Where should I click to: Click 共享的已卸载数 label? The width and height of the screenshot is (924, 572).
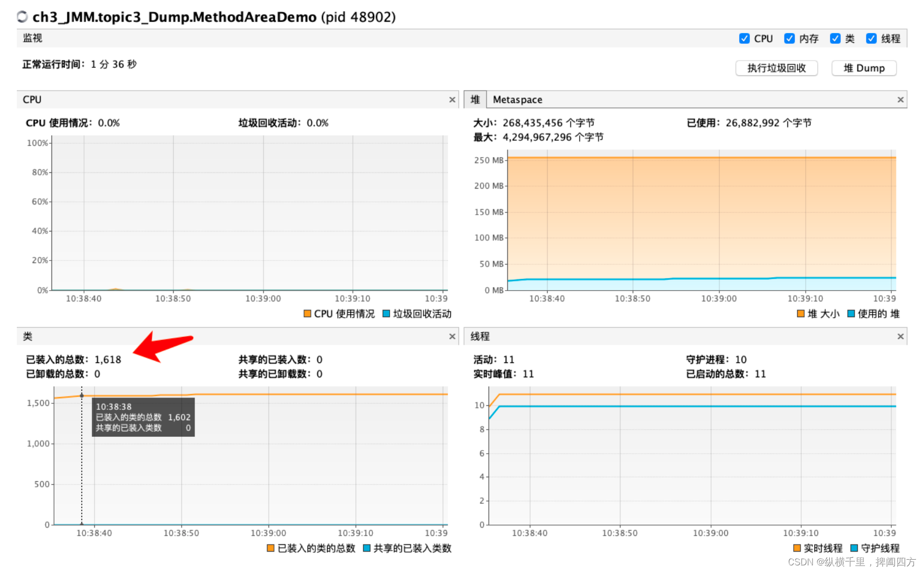[274, 374]
